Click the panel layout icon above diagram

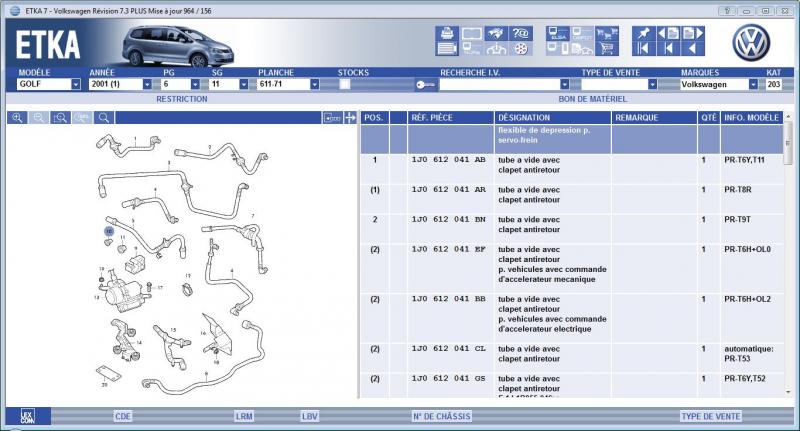tap(332, 118)
